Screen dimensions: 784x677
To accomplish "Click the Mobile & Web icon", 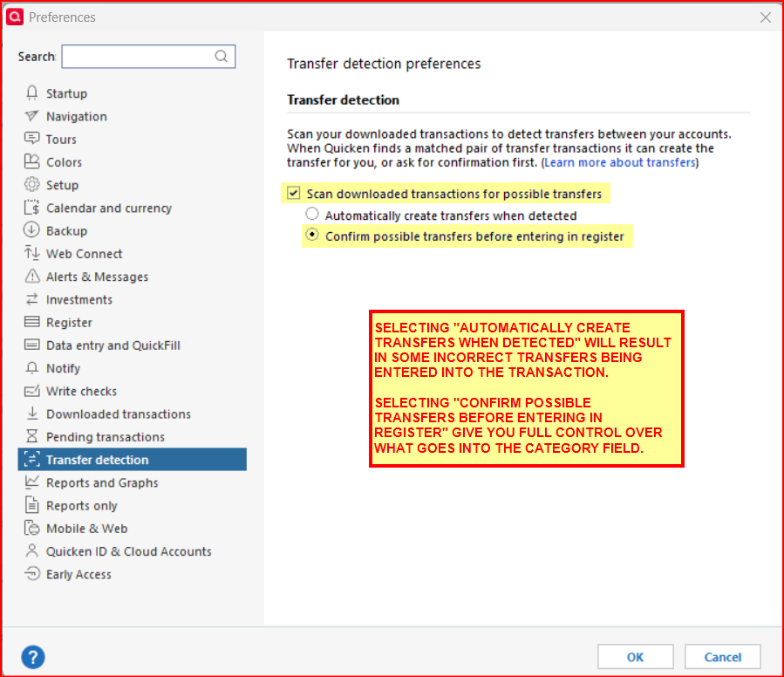I will pos(32,528).
